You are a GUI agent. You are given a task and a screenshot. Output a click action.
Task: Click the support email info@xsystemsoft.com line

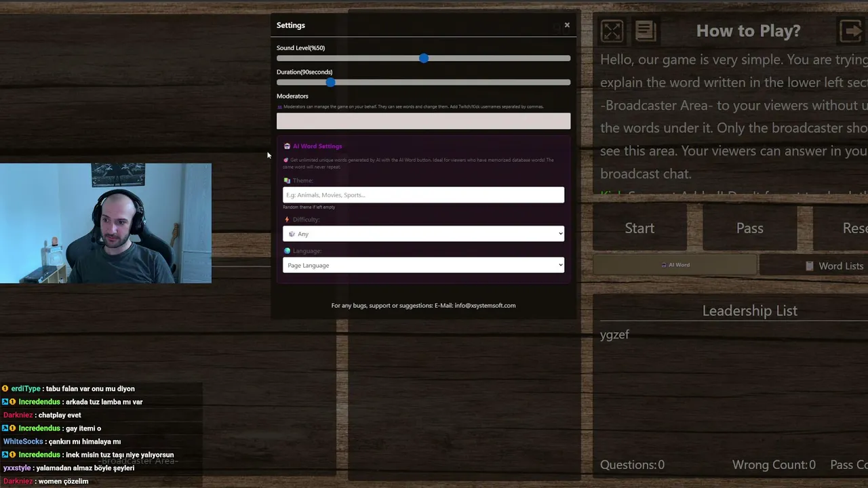tap(423, 306)
